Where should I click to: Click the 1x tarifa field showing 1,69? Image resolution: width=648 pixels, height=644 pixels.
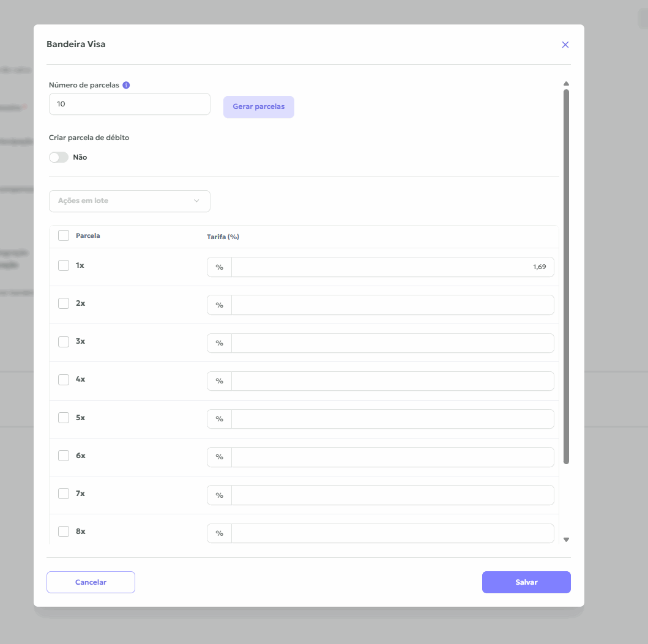(x=392, y=267)
